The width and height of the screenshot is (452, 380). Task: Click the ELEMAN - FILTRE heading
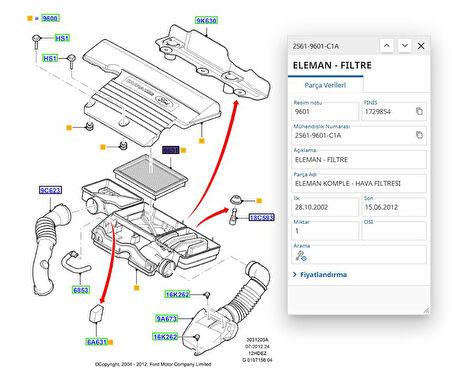tap(332, 65)
